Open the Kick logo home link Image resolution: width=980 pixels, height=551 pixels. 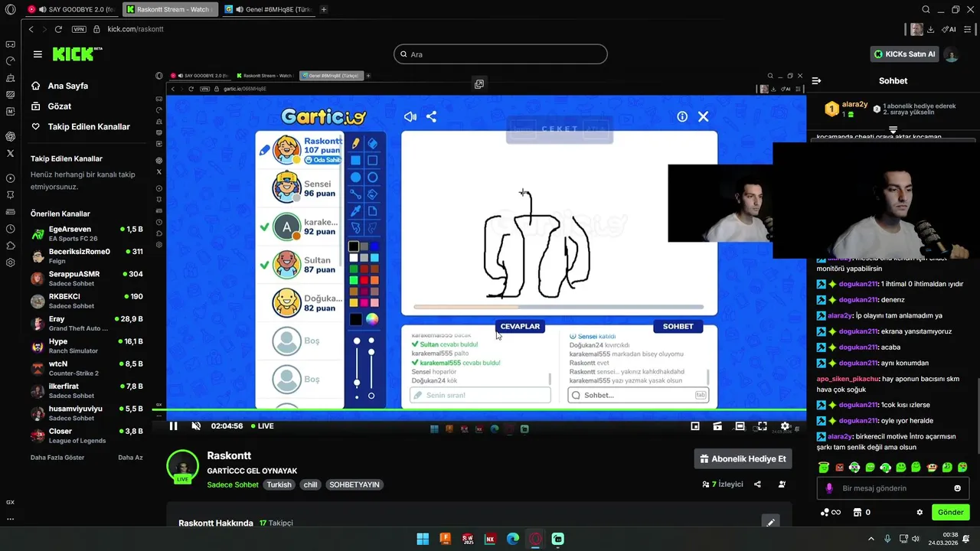[x=77, y=54]
